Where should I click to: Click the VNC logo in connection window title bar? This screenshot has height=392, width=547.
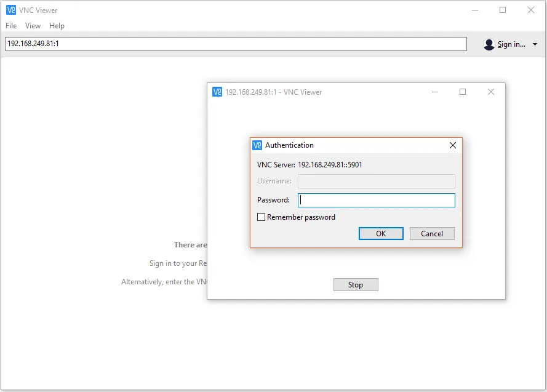click(x=217, y=92)
